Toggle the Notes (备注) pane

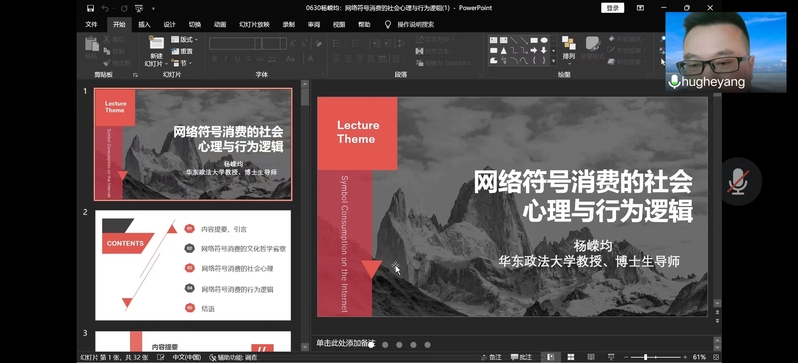pyautogui.click(x=492, y=357)
